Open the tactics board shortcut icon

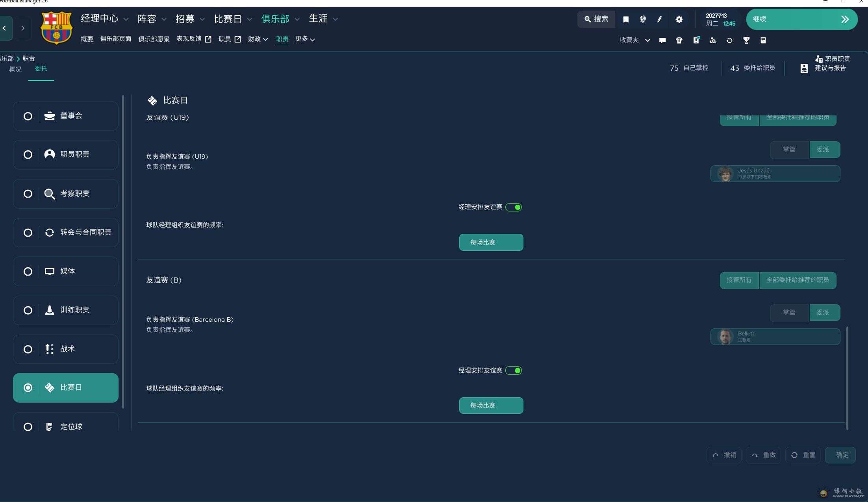click(x=696, y=40)
